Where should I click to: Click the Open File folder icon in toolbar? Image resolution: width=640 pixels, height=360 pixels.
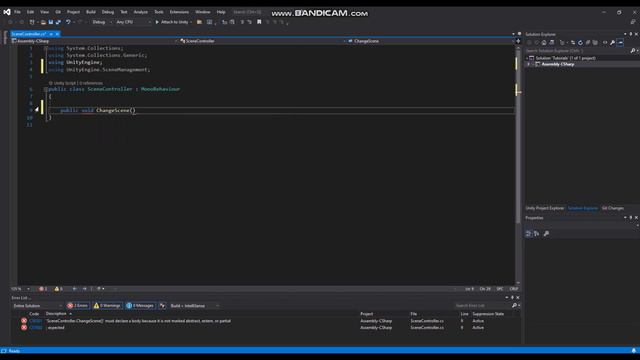[x=43, y=22]
